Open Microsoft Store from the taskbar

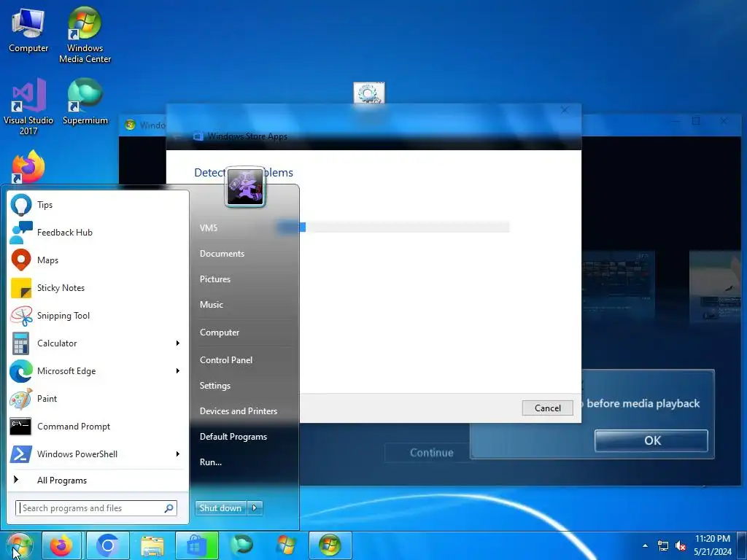tap(196, 545)
